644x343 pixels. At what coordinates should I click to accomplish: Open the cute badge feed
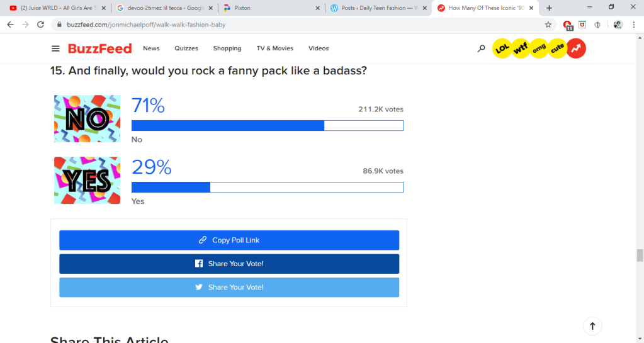coord(557,48)
